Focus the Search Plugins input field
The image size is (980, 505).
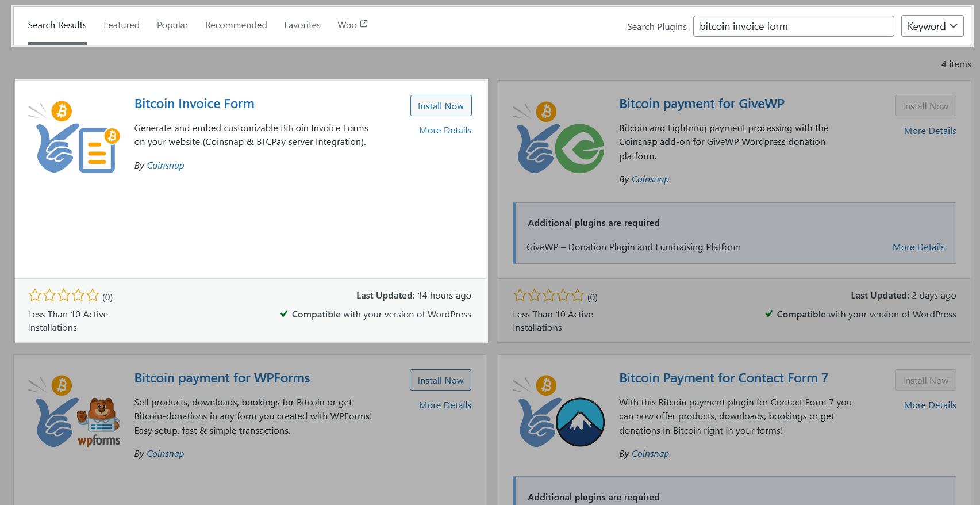point(793,26)
